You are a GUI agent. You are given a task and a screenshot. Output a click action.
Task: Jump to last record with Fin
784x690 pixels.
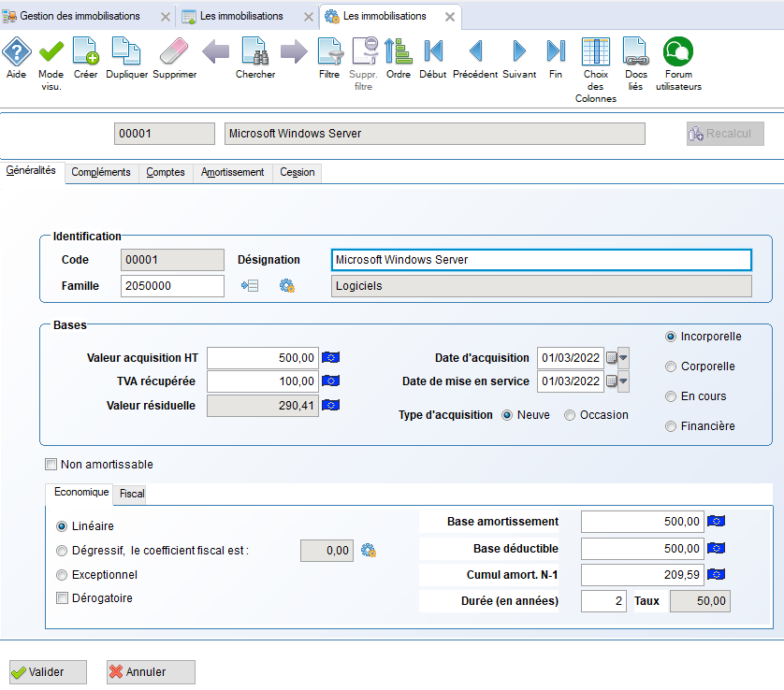pos(556,51)
